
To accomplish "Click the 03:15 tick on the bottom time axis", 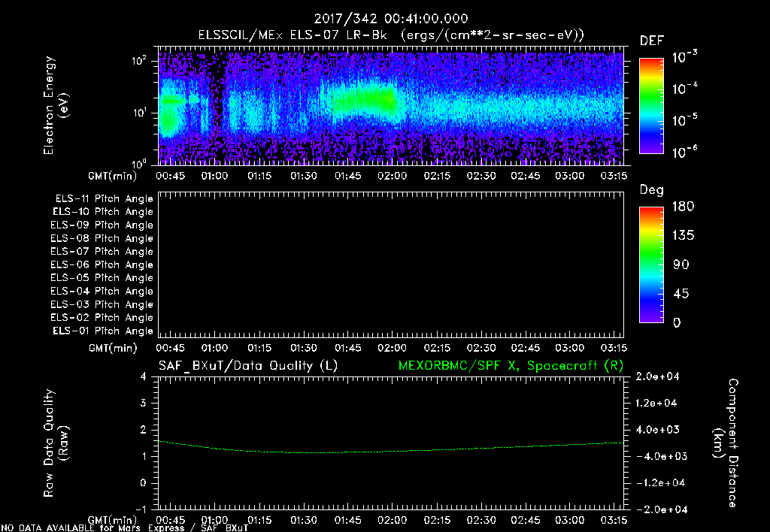I will pyautogui.click(x=614, y=520).
